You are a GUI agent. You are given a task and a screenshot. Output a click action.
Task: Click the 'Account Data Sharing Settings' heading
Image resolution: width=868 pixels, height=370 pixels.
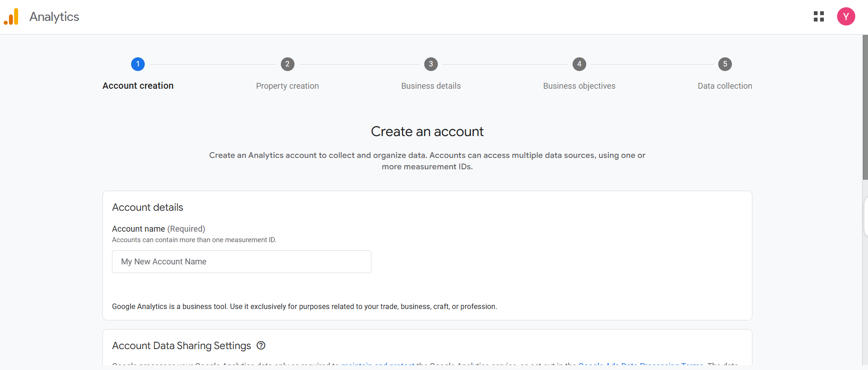[181, 346]
